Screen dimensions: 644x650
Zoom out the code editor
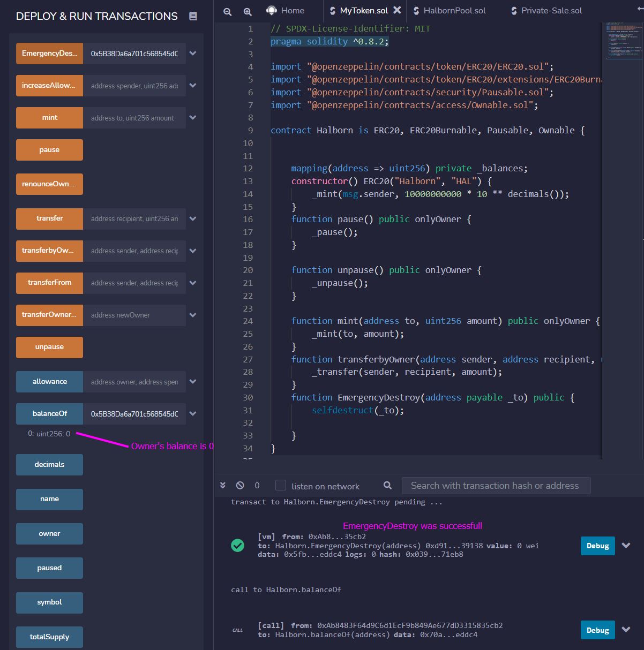(x=228, y=11)
